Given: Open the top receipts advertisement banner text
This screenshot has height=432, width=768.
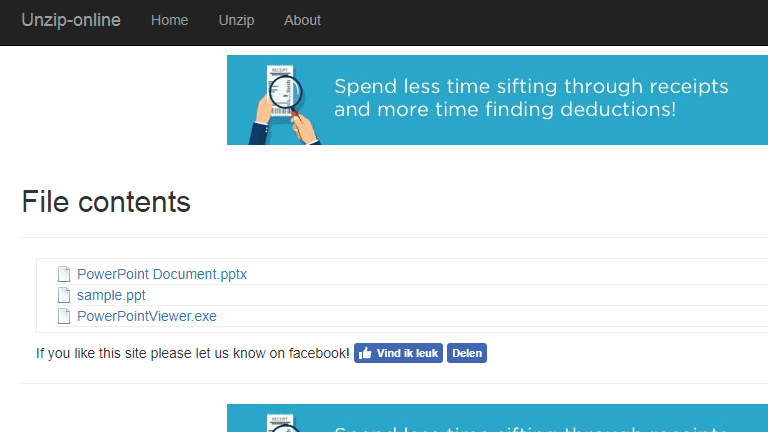Looking at the screenshot, I should click(x=531, y=97).
